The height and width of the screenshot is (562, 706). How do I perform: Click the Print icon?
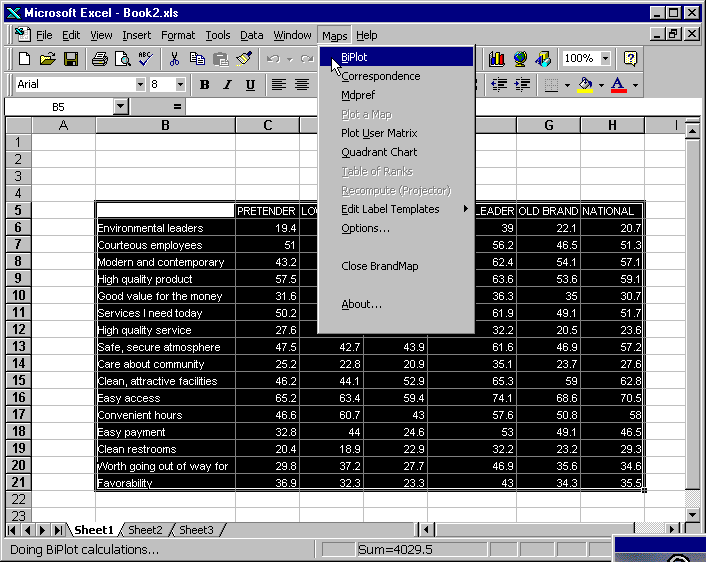coord(100,59)
